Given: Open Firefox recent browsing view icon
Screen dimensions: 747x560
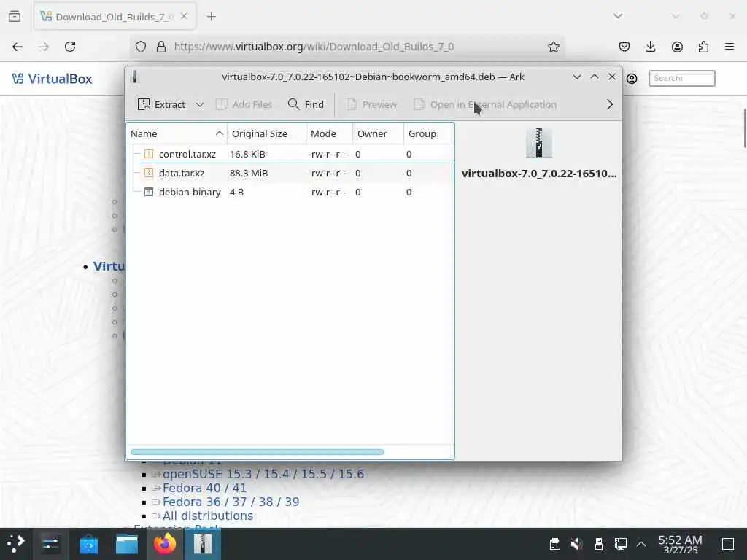Looking at the screenshot, I should click(x=15, y=17).
